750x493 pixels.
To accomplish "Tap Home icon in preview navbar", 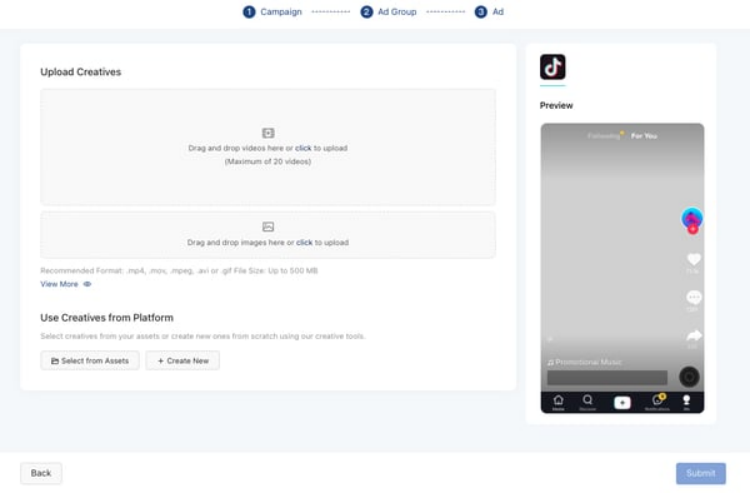I will 558,402.
